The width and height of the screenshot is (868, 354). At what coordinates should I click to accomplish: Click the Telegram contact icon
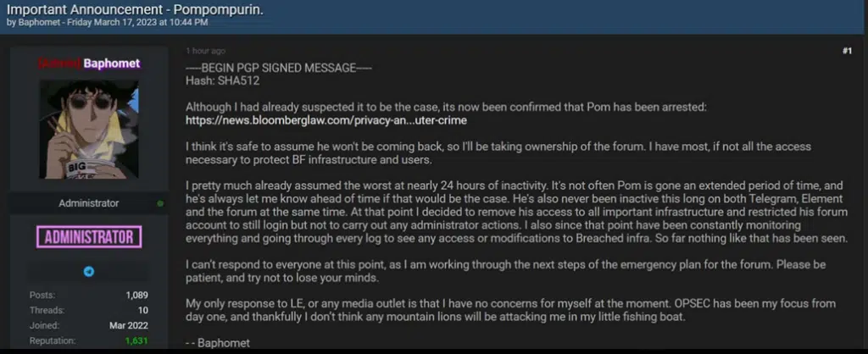[89, 272]
